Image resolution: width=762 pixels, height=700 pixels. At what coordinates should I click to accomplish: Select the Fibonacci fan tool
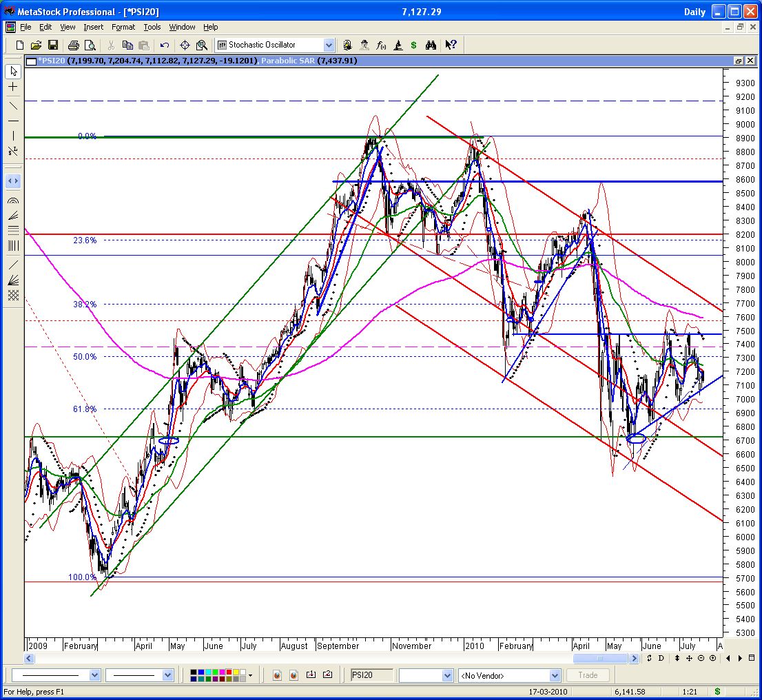13,216
